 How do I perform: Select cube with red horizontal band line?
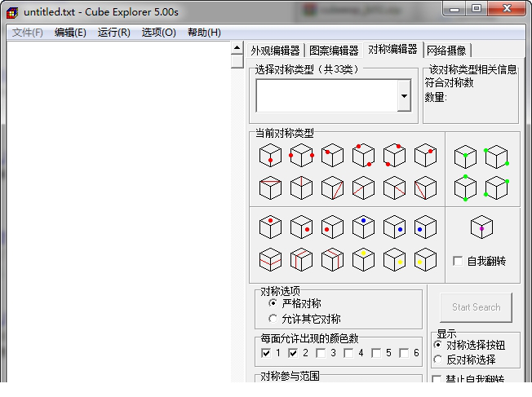tap(270, 260)
